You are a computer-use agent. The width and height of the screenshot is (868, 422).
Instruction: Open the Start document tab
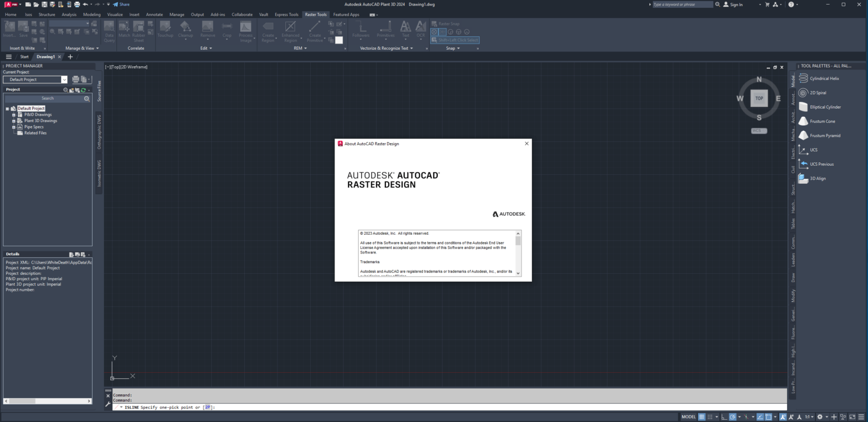(24, 57)
